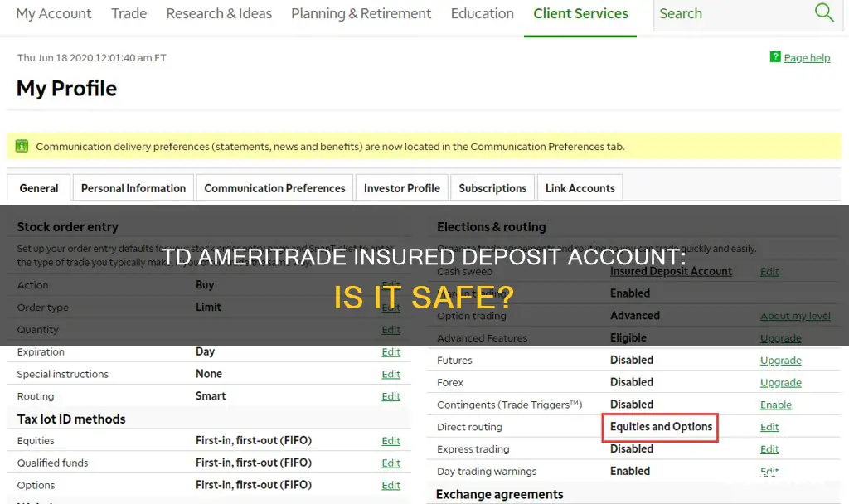The image size is (849, 504).
Task: Select the General tab
Action: 38,188
